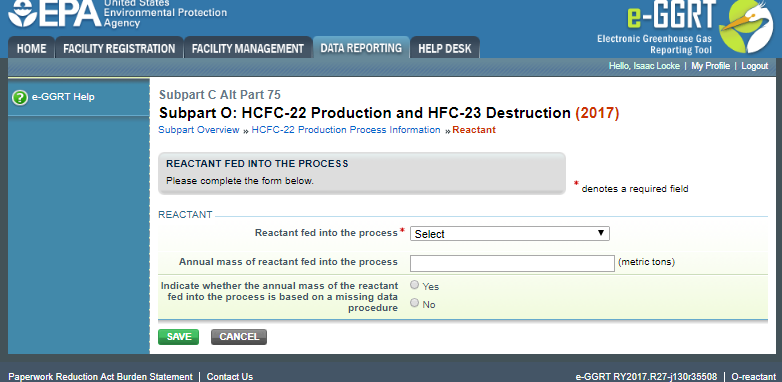Click the green SAVE button
782x382 pixels.
(179, 337)
